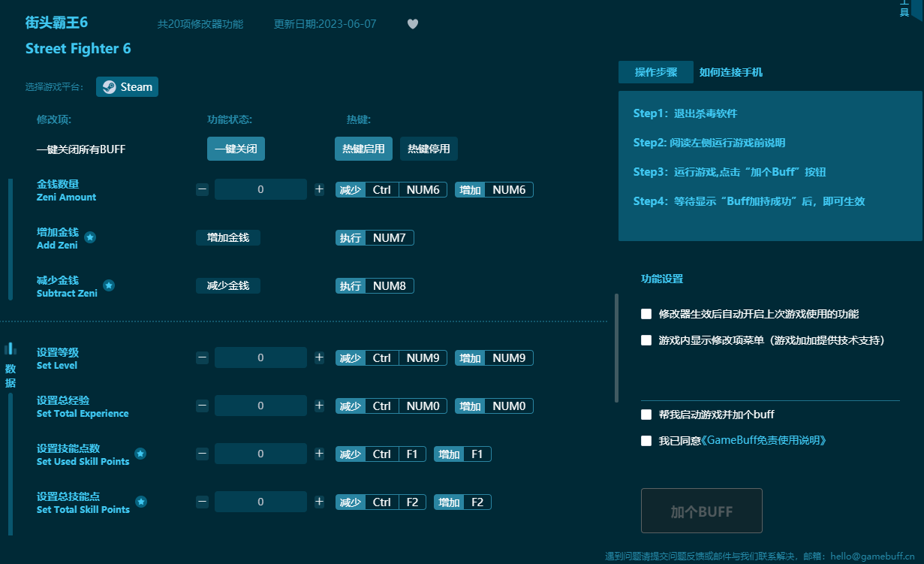Click the Step2 阅读左侧运行游戏前说明 instruction
This screenshot has height=564, width=924.
pos(709,143)
